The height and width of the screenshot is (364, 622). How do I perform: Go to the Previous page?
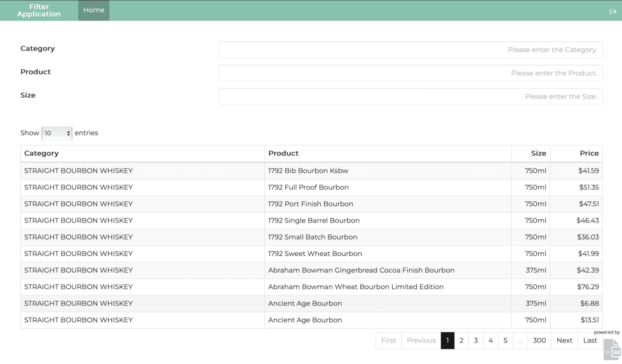pyautogui.click(x=421, y=340)
